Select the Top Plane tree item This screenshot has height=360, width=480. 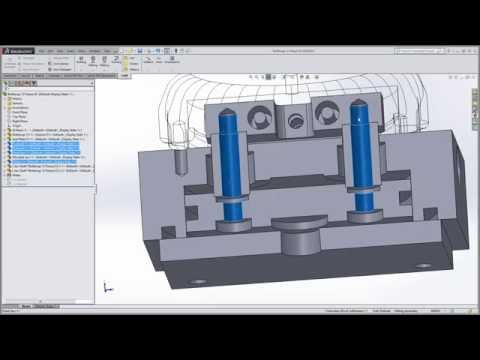click(x=16, y=117)
